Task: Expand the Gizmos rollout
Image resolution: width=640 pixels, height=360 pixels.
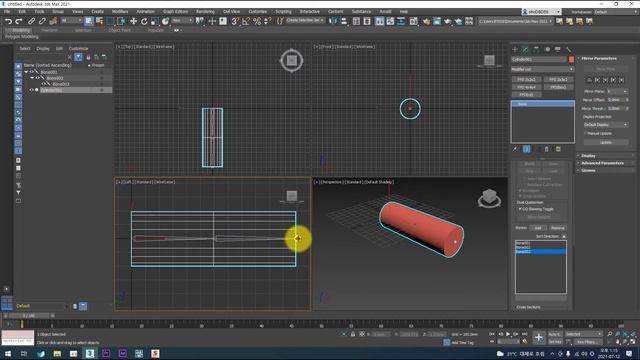Action: pos(588,171)
